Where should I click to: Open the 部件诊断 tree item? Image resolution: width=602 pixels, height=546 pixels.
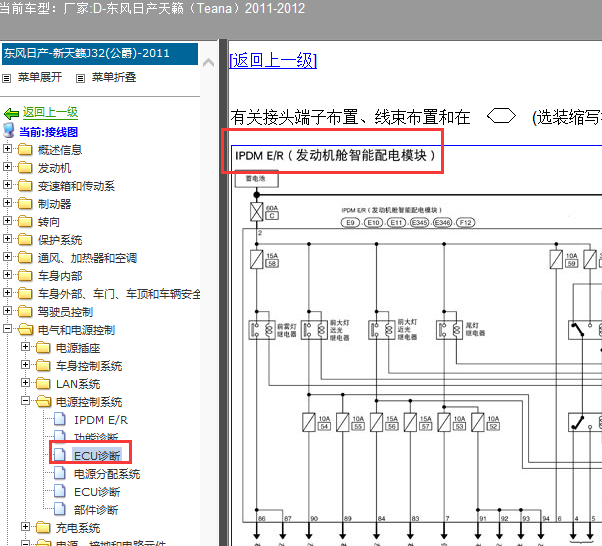tap(96, 510)
